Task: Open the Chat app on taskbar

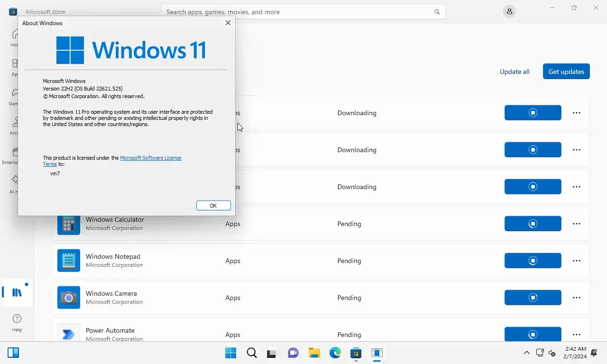Action: pos(293,353)
